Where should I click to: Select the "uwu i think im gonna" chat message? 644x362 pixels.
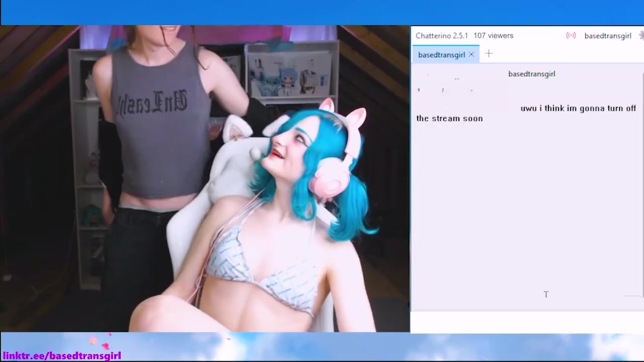(x=526, y=113)
